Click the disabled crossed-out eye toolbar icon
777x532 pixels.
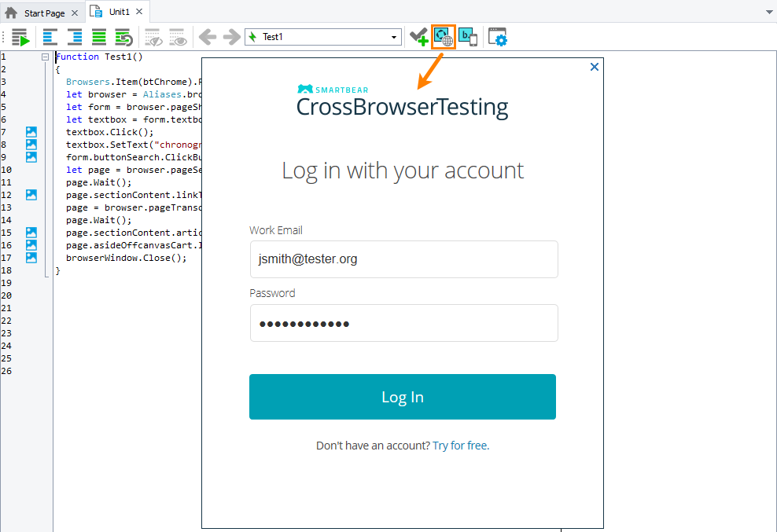(153, 37)
